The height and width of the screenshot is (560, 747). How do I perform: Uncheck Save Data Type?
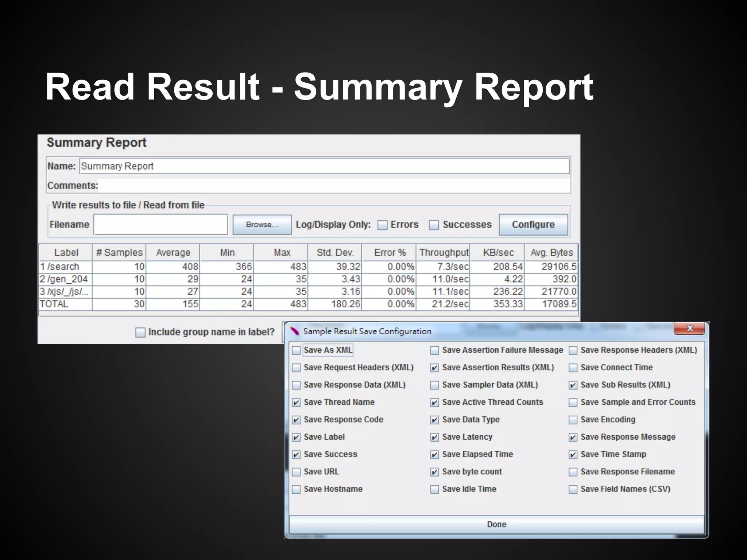click(x=434, y=420)
